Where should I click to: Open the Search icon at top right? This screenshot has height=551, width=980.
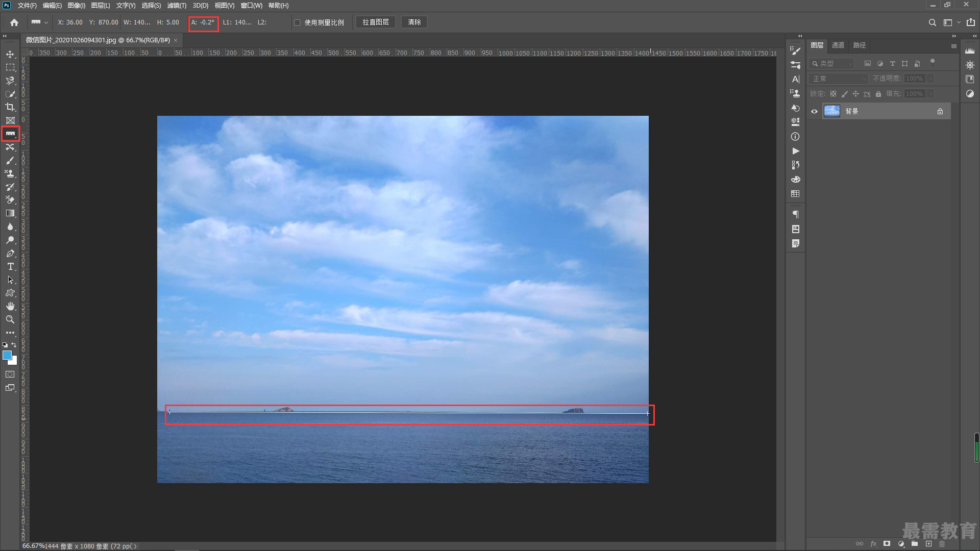pos(932,22)
